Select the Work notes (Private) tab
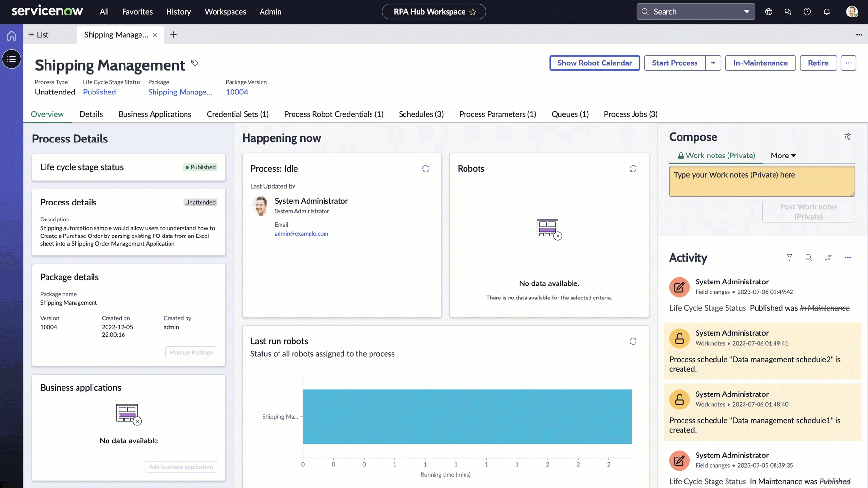 (x=716, y=156)
